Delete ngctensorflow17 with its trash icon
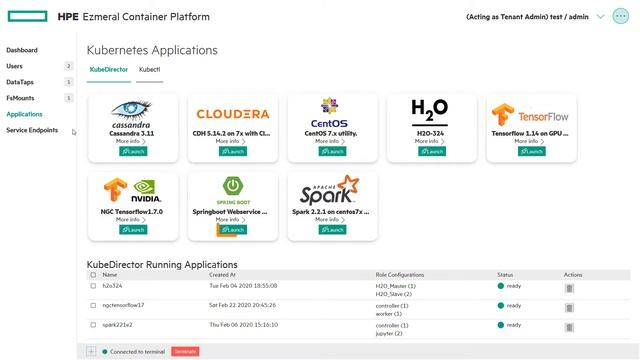Viewport: 640px width, 360px height. point(569,308)
